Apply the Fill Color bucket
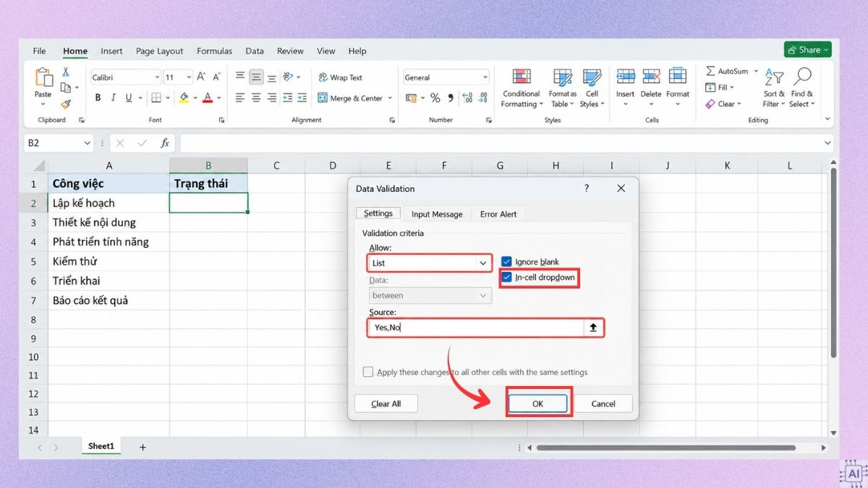Image resolution: width=868 pixels, height=488 pixels. pos(184,98)
